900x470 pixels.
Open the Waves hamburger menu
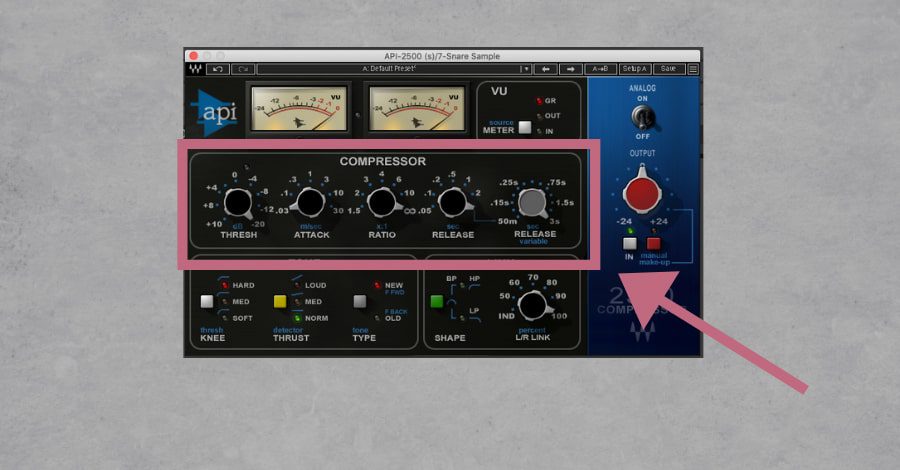click(x=693, y=69)
